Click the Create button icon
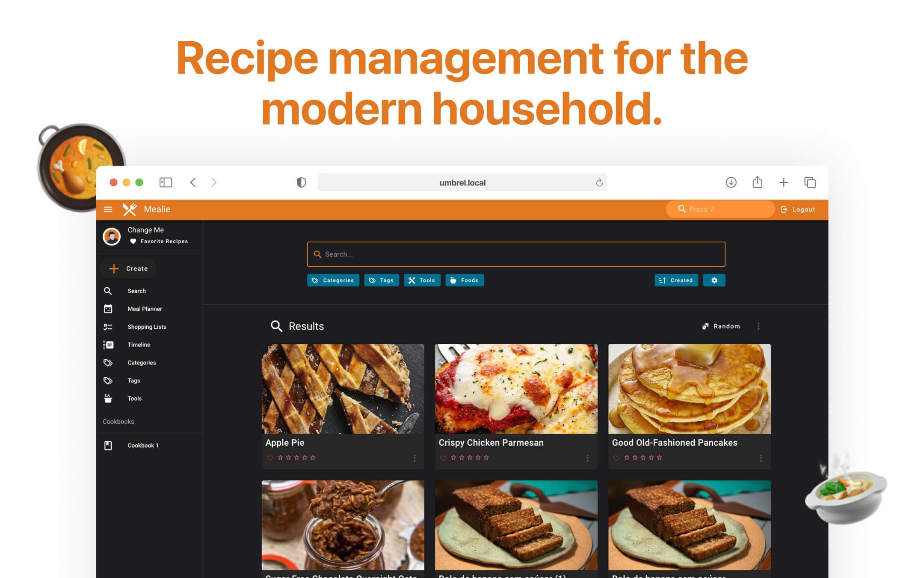Screen dimensions: 924x578 [114, 268]
